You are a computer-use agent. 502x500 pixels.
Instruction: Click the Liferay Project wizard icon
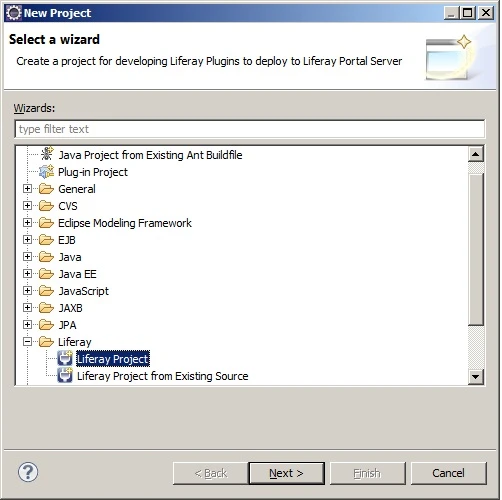pos(65,358)
